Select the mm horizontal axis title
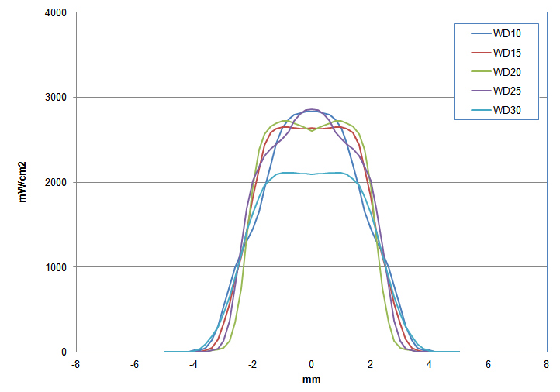The image size is (560, 392). coord(311,380)
